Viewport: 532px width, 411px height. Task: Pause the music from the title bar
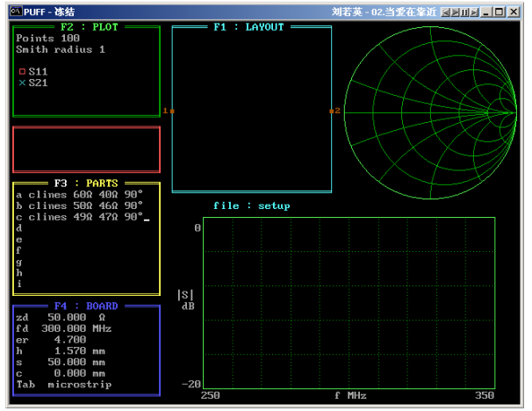click(464, 12)
